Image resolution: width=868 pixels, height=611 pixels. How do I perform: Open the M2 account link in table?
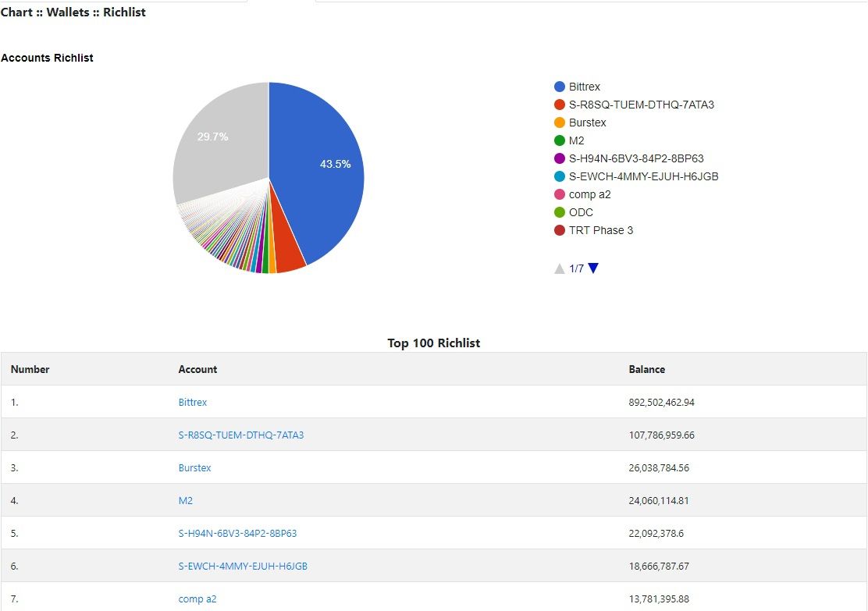[x=186, y=501]
